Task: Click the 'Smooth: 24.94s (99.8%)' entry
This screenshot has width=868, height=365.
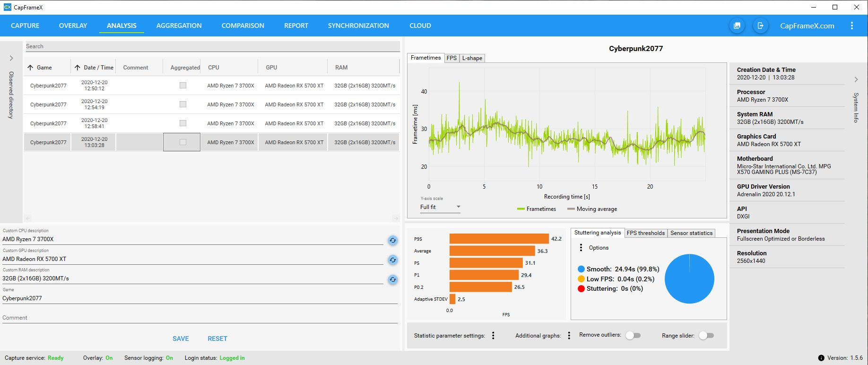Action: click(x=618, y=269)
